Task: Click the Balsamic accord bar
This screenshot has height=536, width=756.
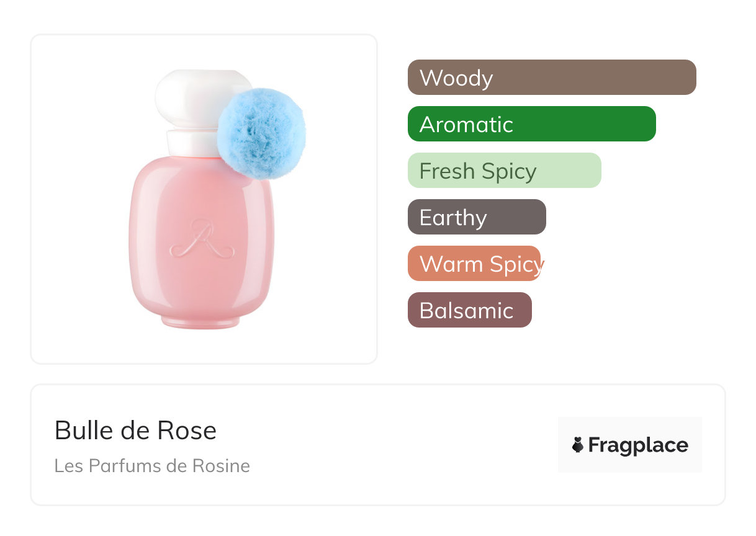Action: click(x=469, y=310)
